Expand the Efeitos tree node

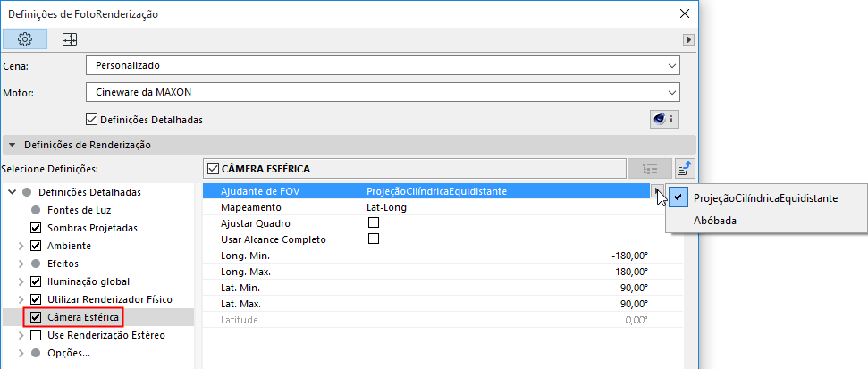[21, 264]
